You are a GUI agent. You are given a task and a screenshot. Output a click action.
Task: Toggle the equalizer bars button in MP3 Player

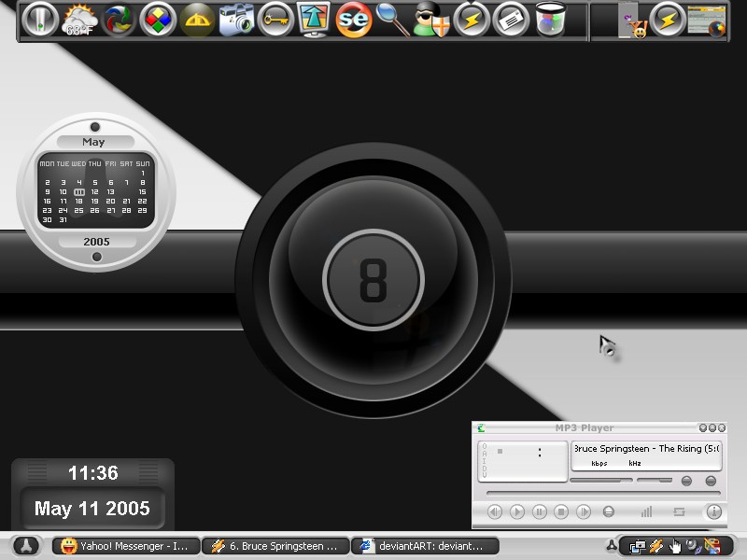pos(646,511)
